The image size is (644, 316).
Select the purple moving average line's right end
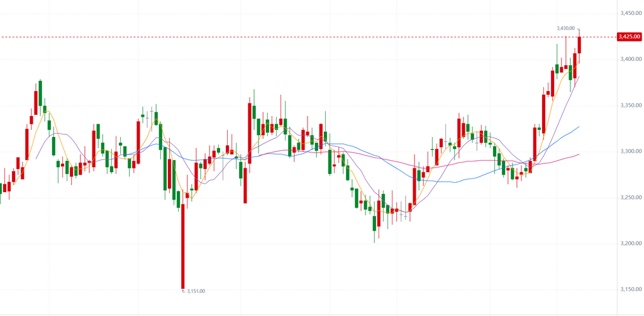579,77
